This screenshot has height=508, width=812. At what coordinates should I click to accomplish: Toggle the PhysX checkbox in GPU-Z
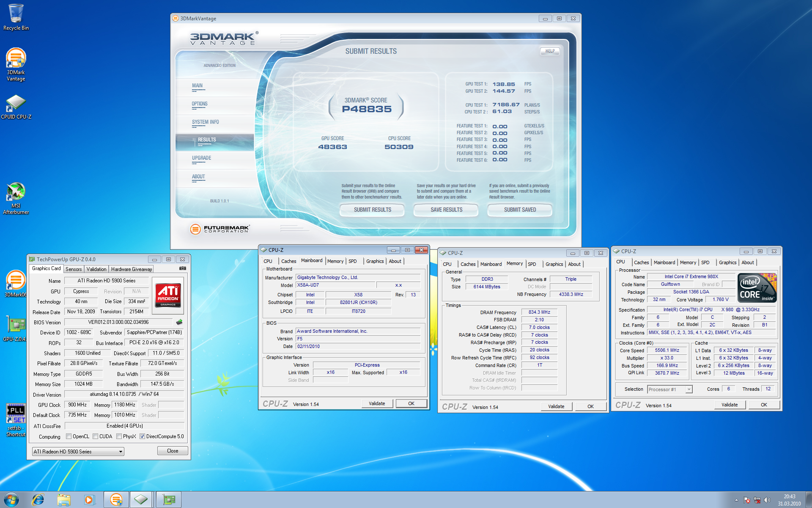(x=119, y=436)
